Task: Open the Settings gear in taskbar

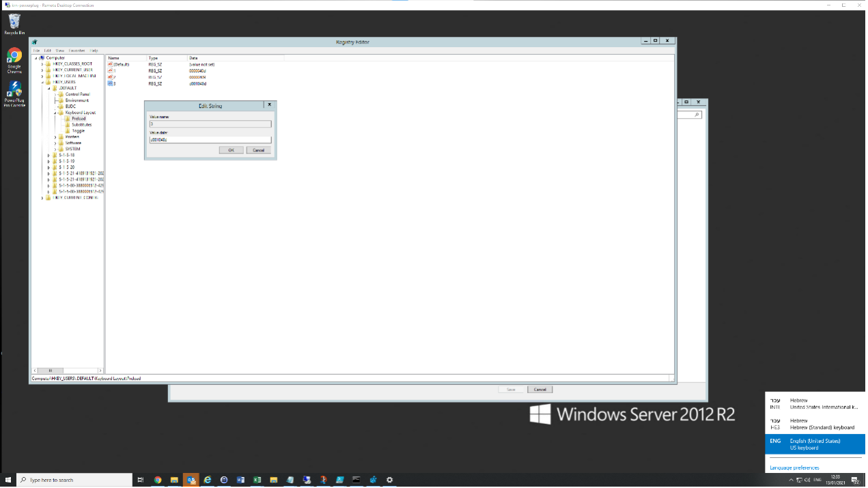Action: click(x=390, y=480)
